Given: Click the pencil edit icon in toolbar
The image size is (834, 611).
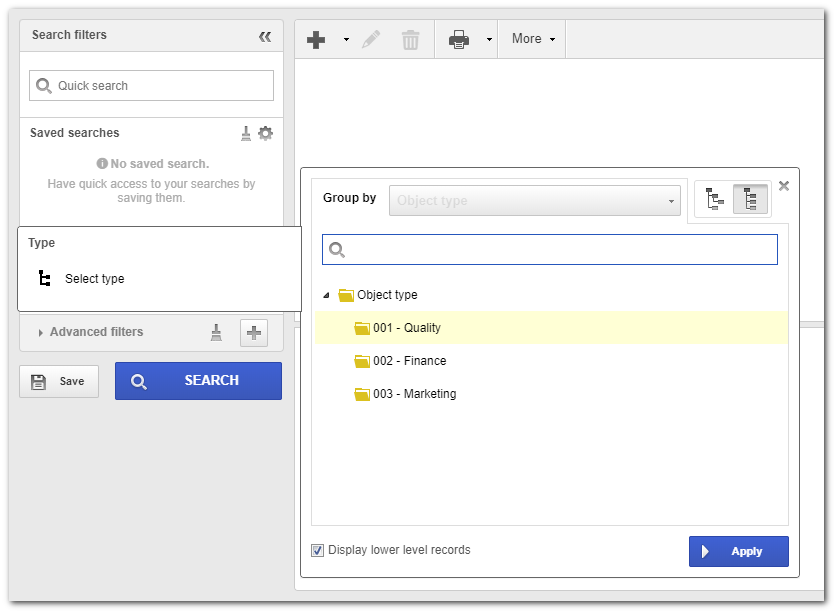Looking at the screenshot, I should click(x=371, y=39).
